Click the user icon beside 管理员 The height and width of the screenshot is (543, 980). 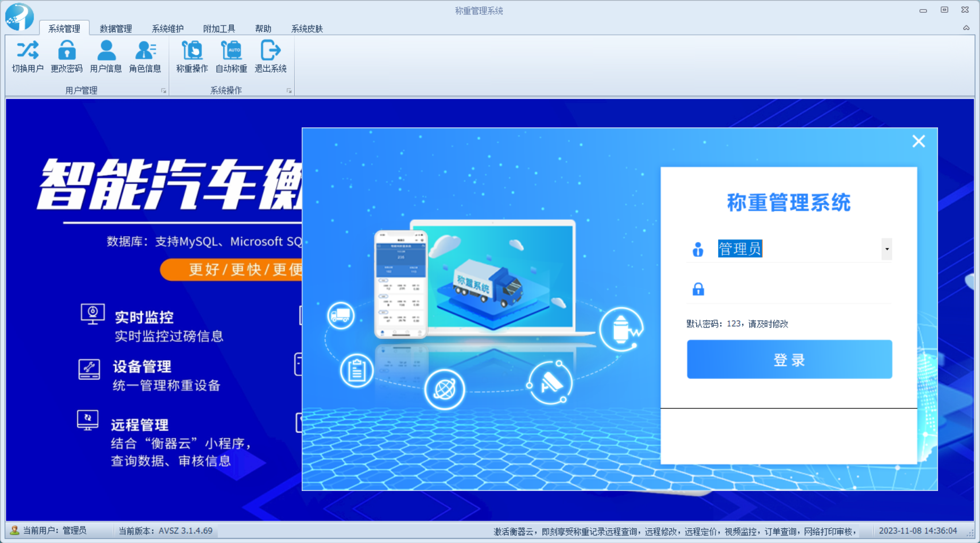tap(698, 249)
